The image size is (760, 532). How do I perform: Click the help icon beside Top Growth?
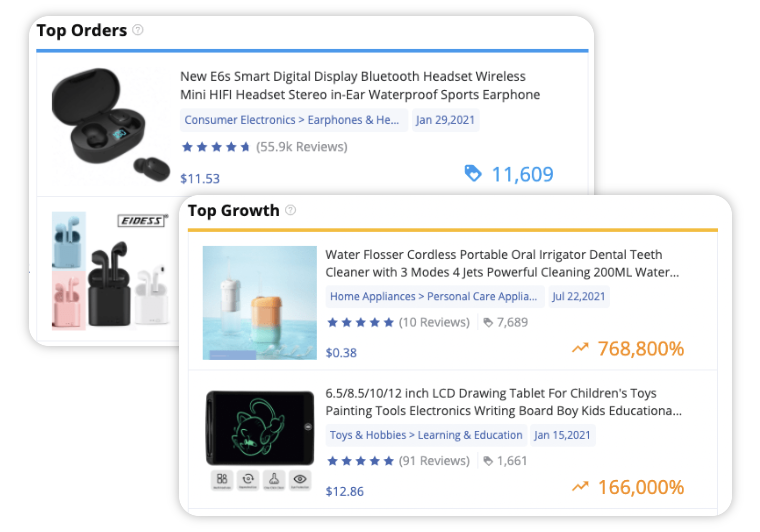pos(290,210)
